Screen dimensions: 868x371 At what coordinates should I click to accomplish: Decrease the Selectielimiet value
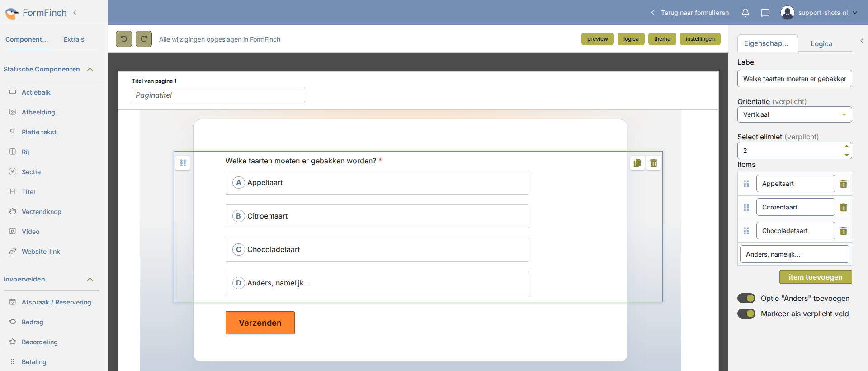pyautogui.click(x=846, y=155)
